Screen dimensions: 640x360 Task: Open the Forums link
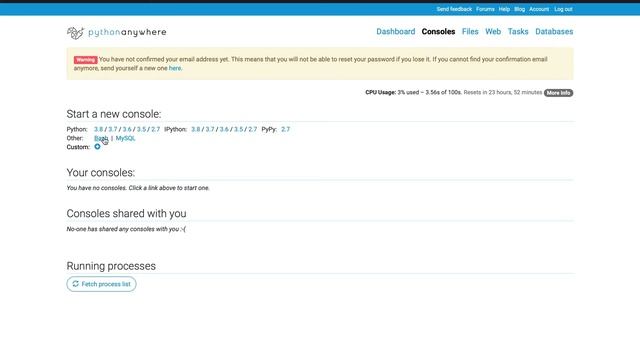click(485, 9)
